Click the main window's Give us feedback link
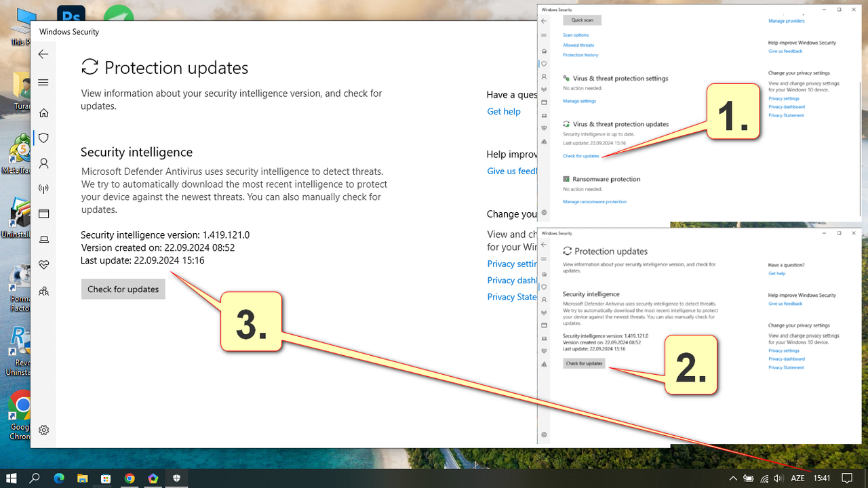868x488 pixels. pyautogui.click(x=512, y=171)
